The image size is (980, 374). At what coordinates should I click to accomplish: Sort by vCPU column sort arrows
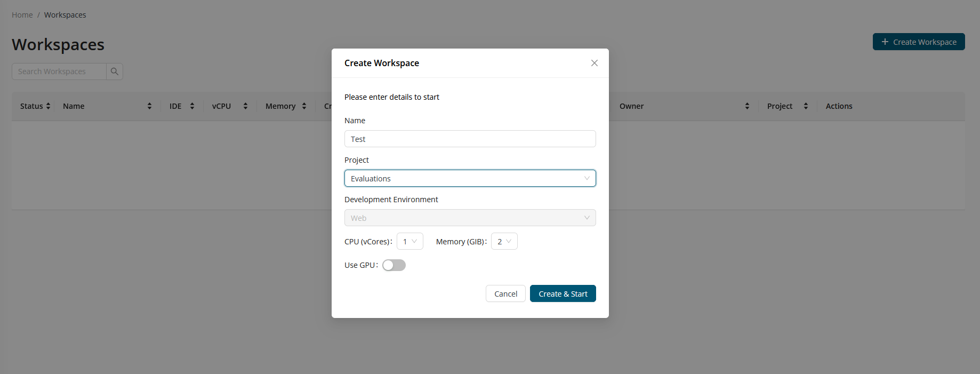246,106
